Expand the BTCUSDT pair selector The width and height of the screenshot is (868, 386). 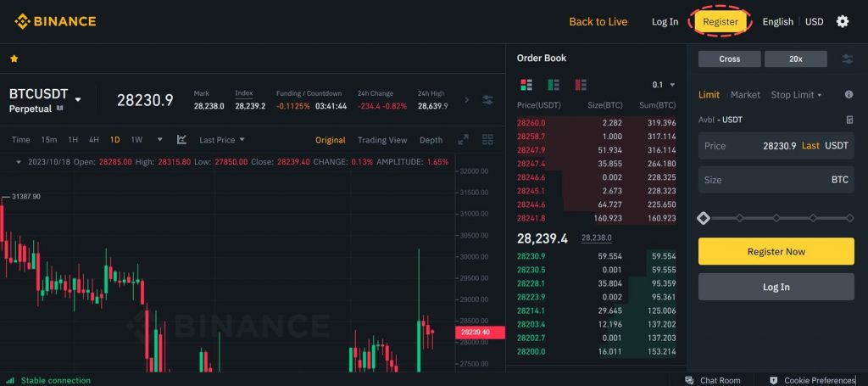coord(78,99)
